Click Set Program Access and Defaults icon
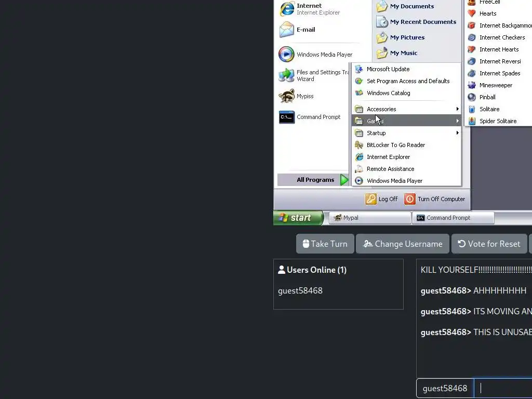This screenshot has height=399, width=532. (x=359, y=81)
